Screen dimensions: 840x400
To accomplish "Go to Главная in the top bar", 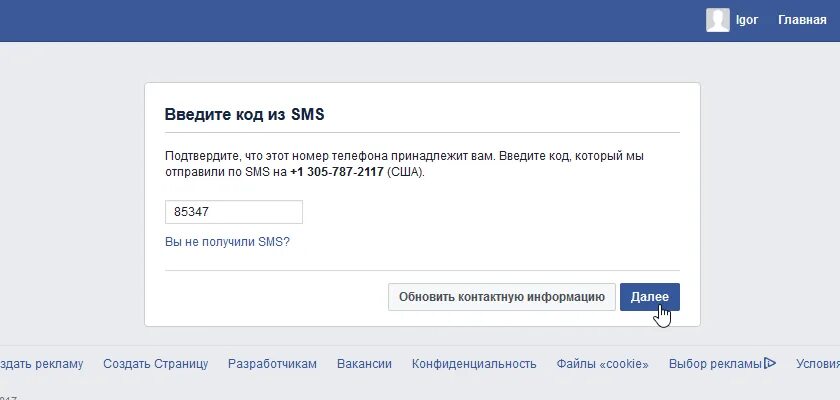I will point(802,20).
